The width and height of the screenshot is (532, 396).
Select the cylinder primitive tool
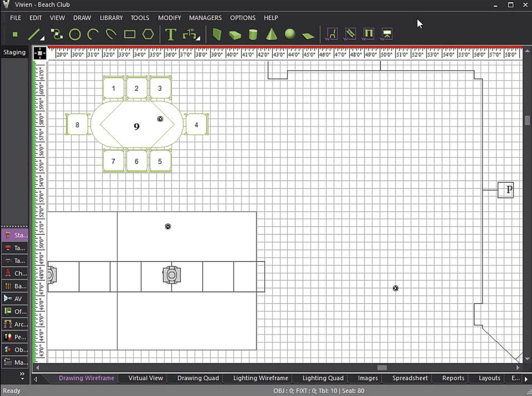point(253,34)
